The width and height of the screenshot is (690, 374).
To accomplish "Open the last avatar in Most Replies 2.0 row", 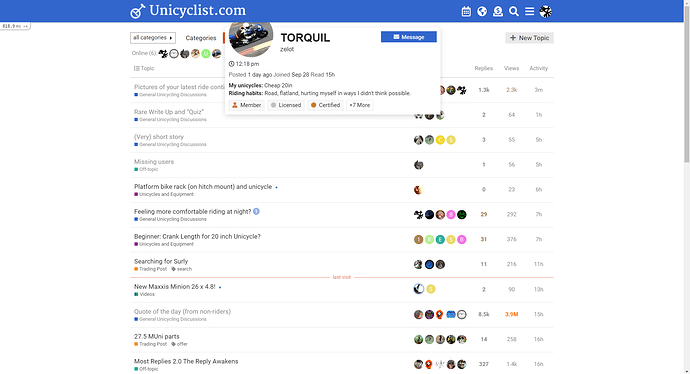I will 462,364.
